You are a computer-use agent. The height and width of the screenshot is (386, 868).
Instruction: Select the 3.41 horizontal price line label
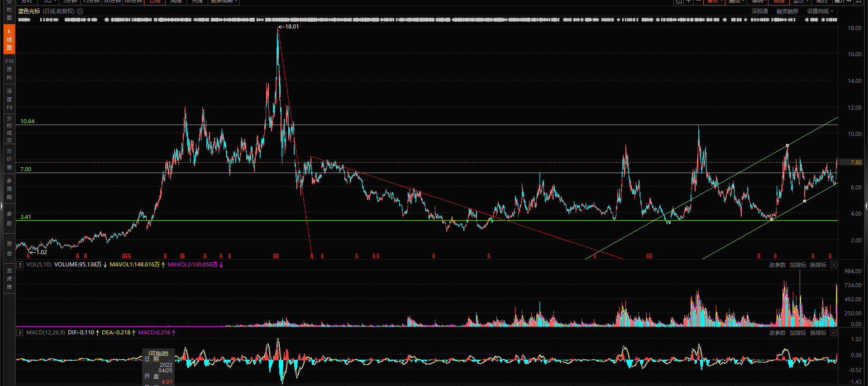coord(26,217)
